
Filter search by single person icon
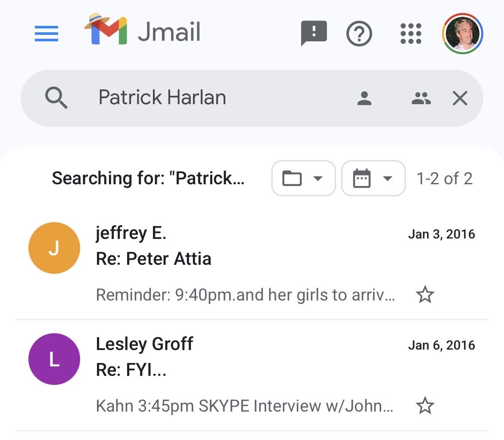click(364, 98)
